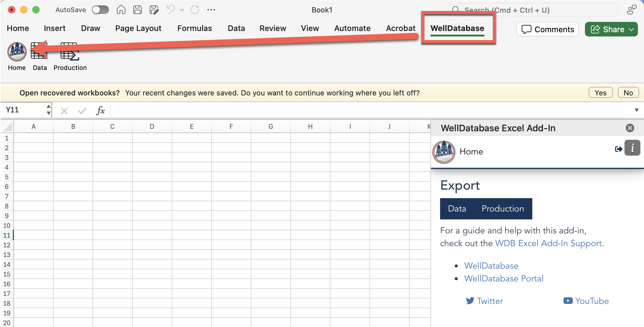Click the info button in add-in pane

pyautogui.click(x=632, y=148)
